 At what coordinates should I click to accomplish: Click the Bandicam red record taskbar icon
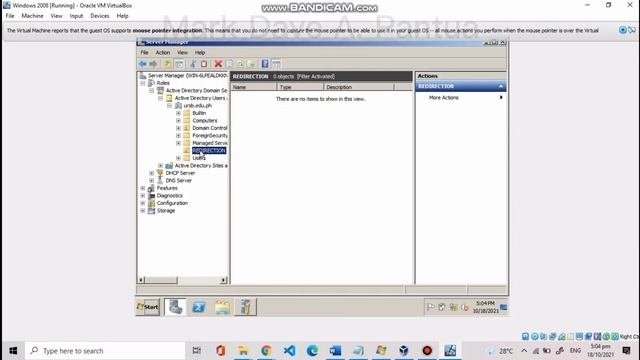(x=427, y=351)
